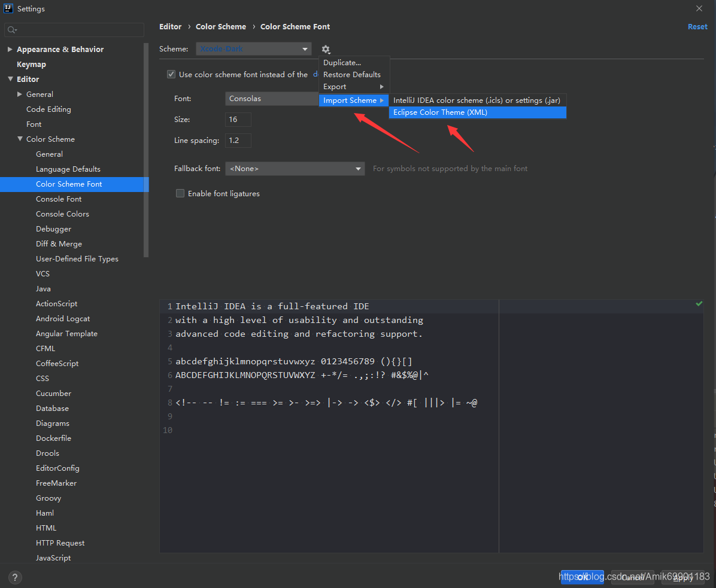Open the Font Consolas combo box

272,99
